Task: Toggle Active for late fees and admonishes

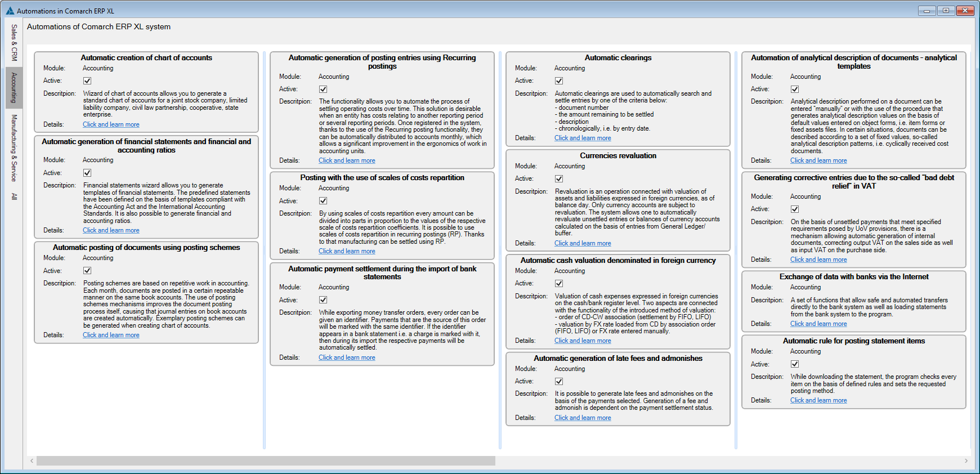Action: [559, 381]
